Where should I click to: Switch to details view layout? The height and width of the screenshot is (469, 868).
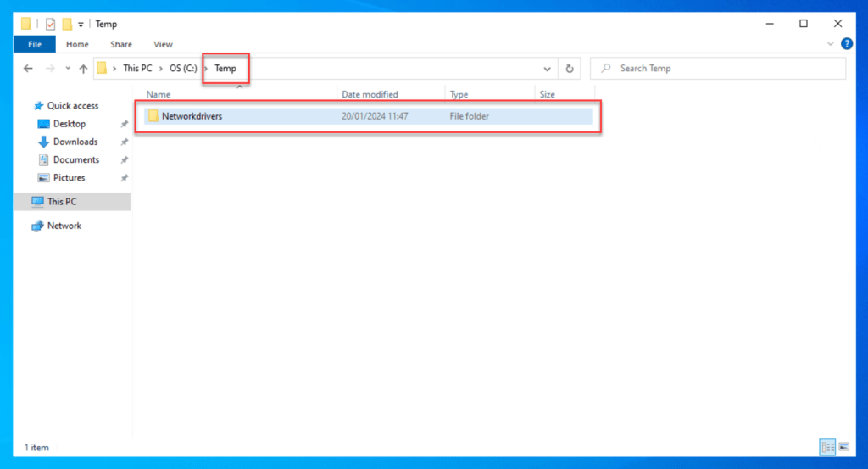point(827,447)
